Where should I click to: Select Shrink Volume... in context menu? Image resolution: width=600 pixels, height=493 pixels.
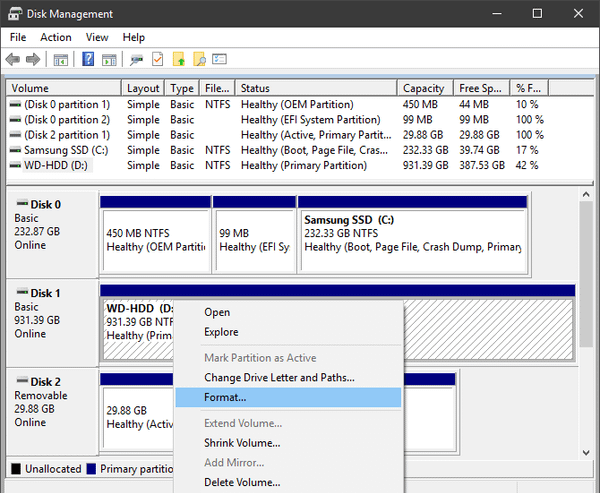tap(242, 443)
